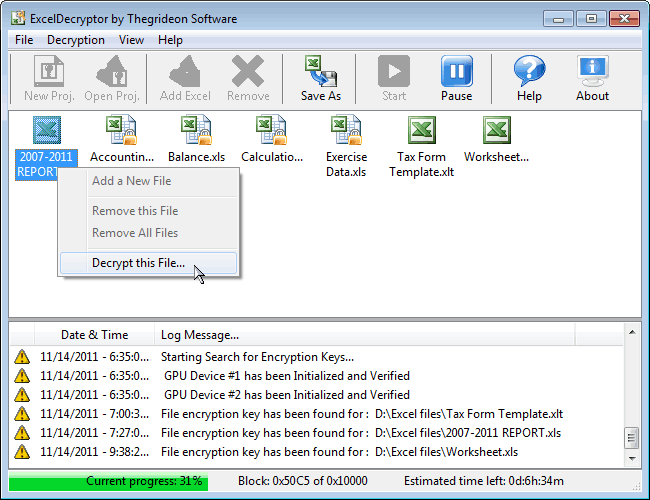650x500 pixels.
Task: Click the 11/14/2011 - 7:27:0... timestamp
Action: (x=95, y=433)
